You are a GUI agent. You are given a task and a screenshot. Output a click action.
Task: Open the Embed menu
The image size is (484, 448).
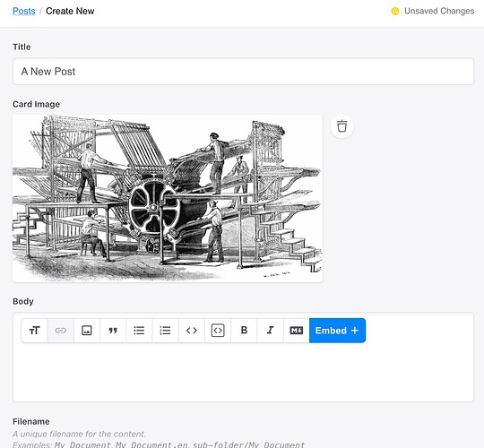[x=337, y=331]
